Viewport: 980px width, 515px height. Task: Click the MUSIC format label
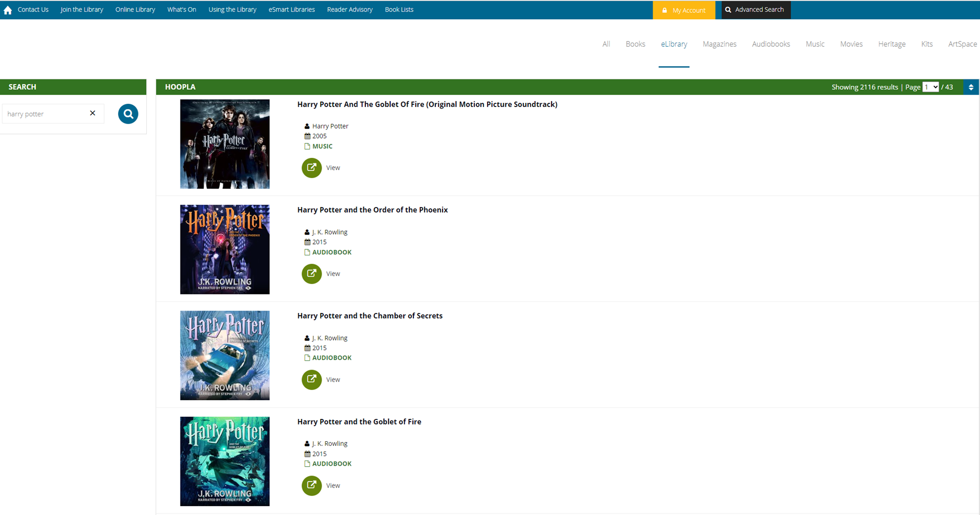tap(322, 146)
